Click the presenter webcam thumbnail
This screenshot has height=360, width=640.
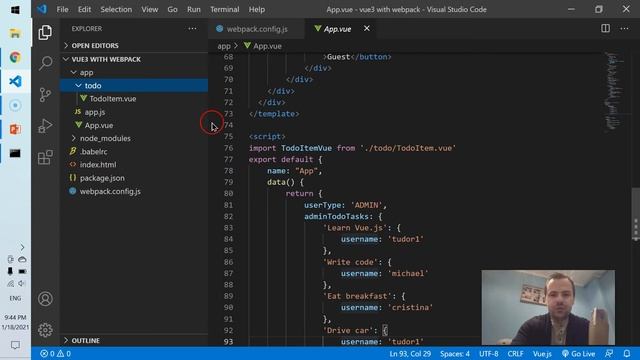click(548, 307)
